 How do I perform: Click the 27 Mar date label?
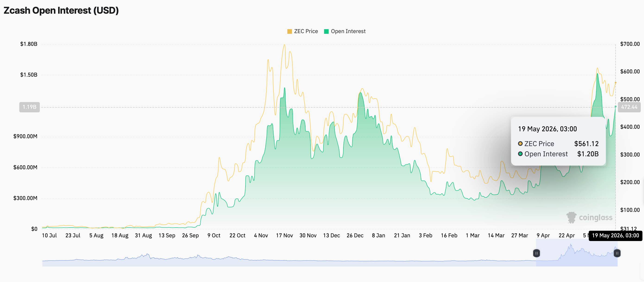[x=519, y=235]
